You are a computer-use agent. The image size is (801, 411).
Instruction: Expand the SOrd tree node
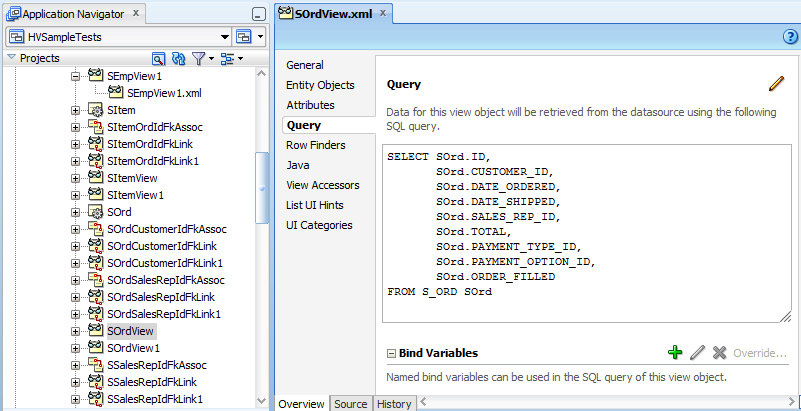point(76,212)
